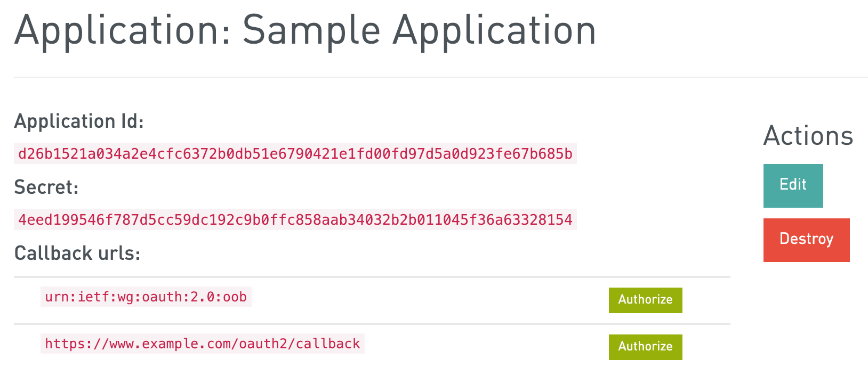The width and height of the screenshot is (868, 376).
Task: Authorize the urn:ietf:wg:oauth:2.0:oob callback
Action: pyautogui.click(x=645, y=300)
